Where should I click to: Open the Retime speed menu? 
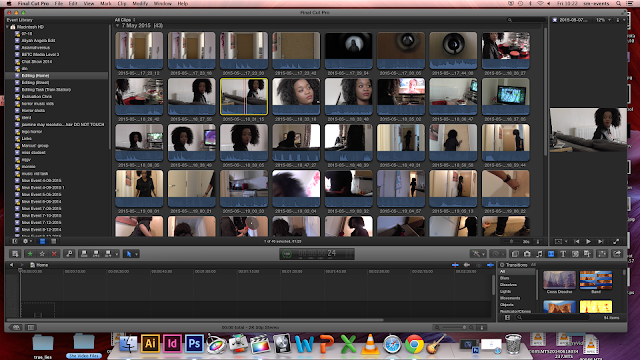(498, 254)
